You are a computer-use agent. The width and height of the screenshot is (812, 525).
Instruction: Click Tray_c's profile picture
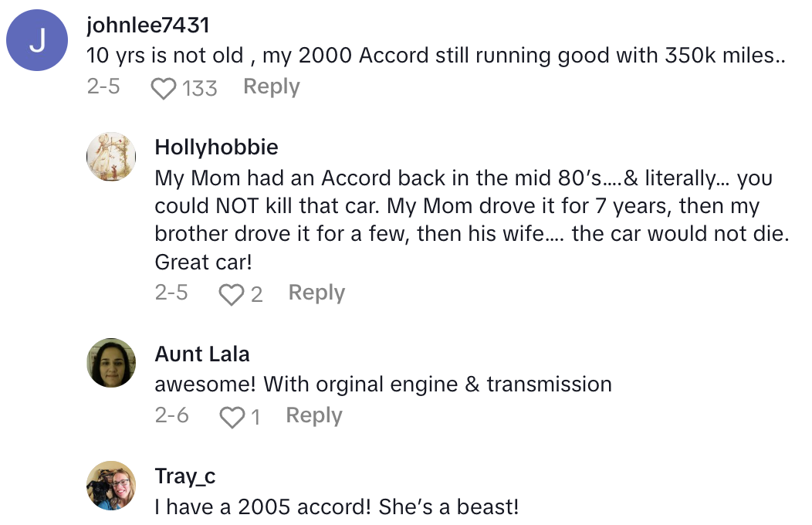tap(111, 486)
